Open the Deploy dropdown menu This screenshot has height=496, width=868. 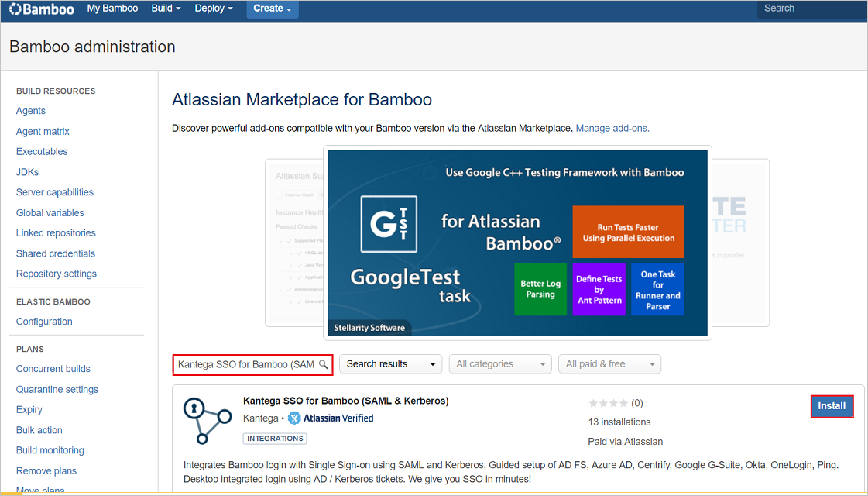[213, 8]
